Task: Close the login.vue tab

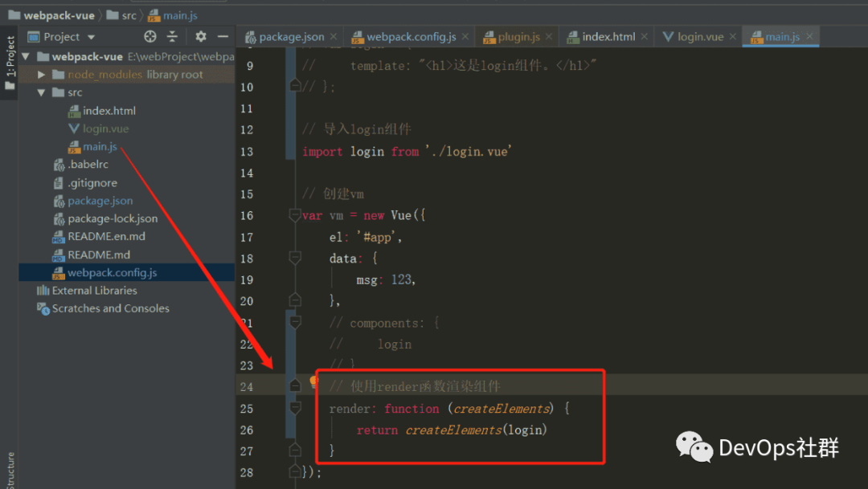Action: pyautogui.click(x=733, y=36)
